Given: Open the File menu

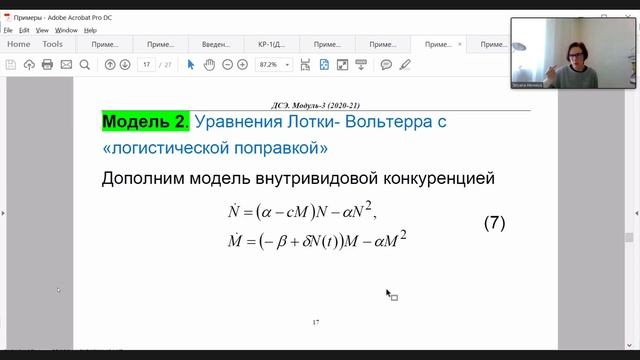Looking at the screenshot, I should (8, 30).
